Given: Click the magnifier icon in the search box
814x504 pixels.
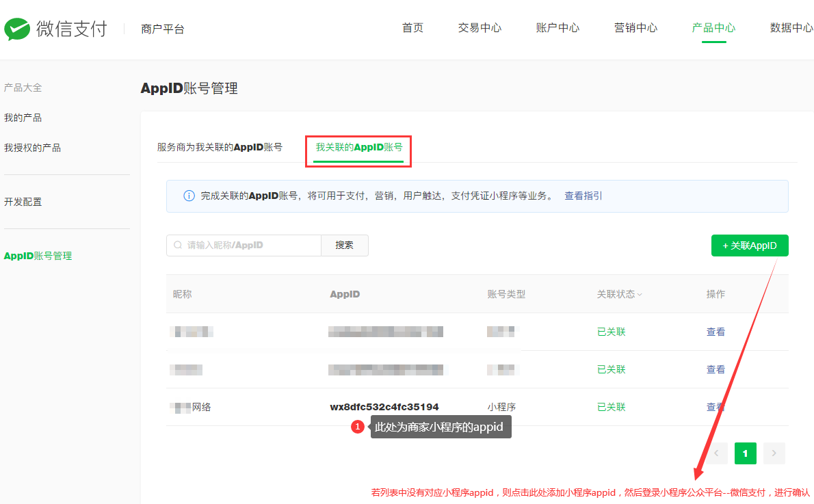Looking at the screenshot, I should point(178,245).
